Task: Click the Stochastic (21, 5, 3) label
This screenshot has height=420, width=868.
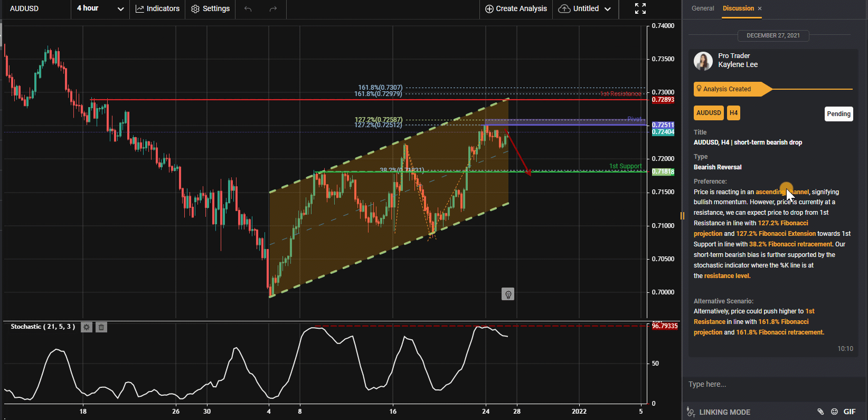Action: (43, 327)
